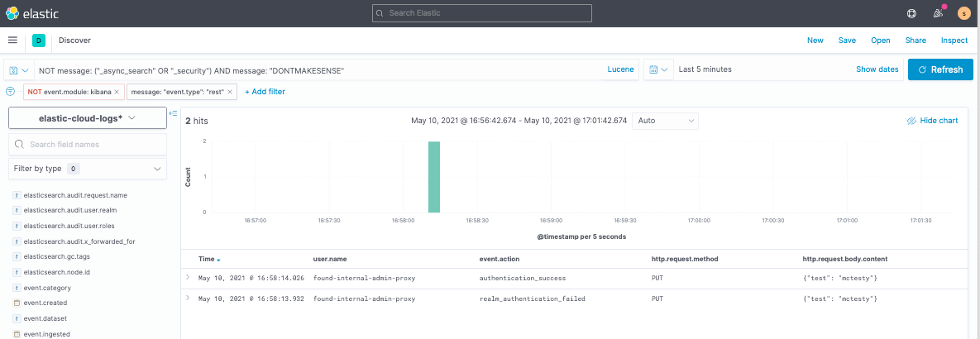Open the filter options menu icon

tap(10, 92)
